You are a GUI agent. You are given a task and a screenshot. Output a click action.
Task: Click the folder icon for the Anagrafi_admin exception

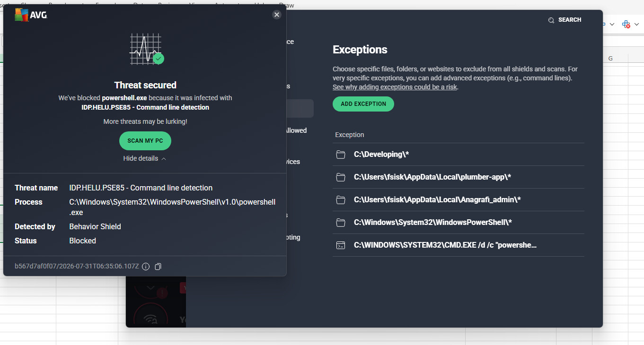pyautogui.click(x=341, y=200)
